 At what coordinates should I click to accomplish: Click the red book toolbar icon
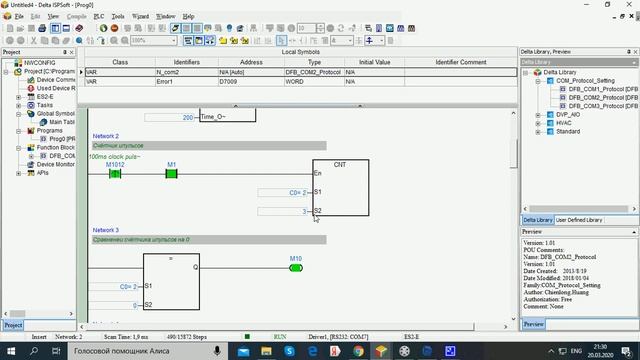(x=79, y=28)
